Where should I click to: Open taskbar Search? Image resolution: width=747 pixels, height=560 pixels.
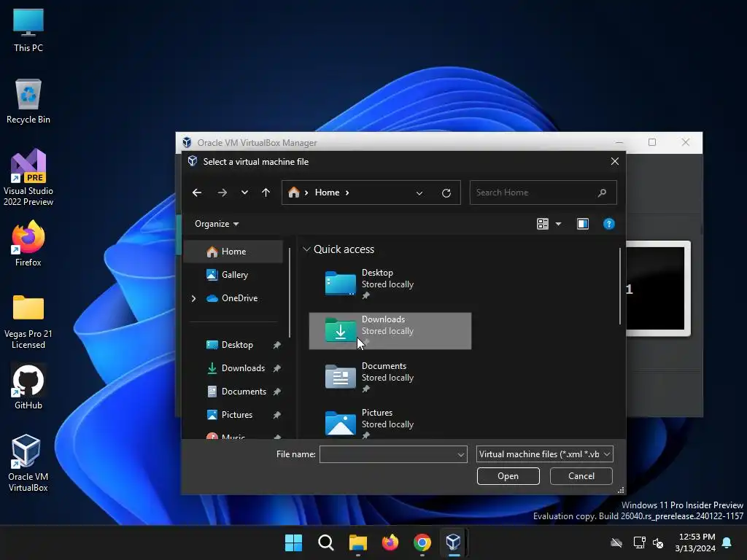[326, 542]
